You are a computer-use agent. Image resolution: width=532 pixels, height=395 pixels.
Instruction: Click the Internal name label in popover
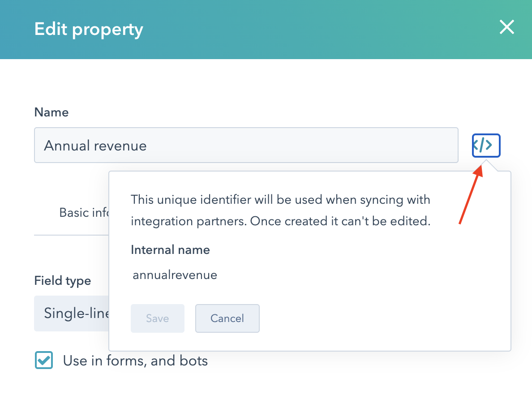click(170, 249)
